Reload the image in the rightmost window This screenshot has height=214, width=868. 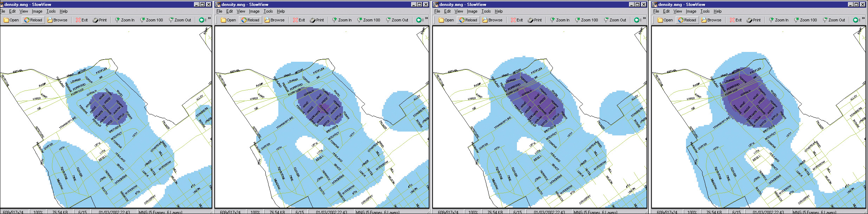point(687,20)
